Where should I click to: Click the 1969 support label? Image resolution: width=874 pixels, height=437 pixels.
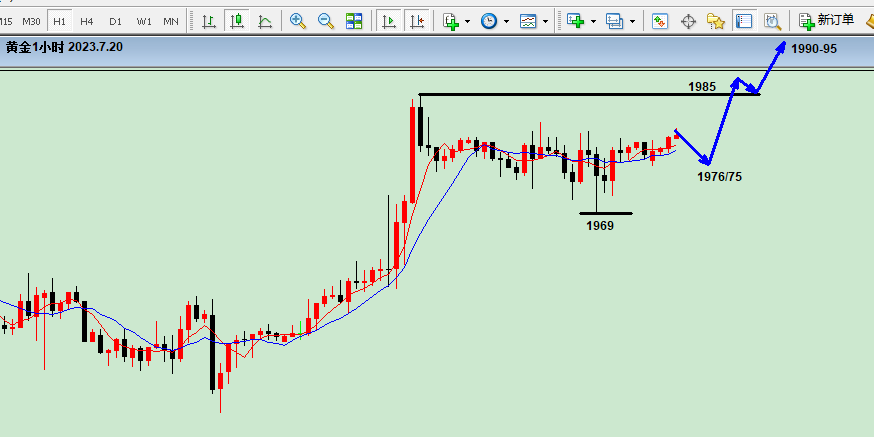(x=600, y=226)
